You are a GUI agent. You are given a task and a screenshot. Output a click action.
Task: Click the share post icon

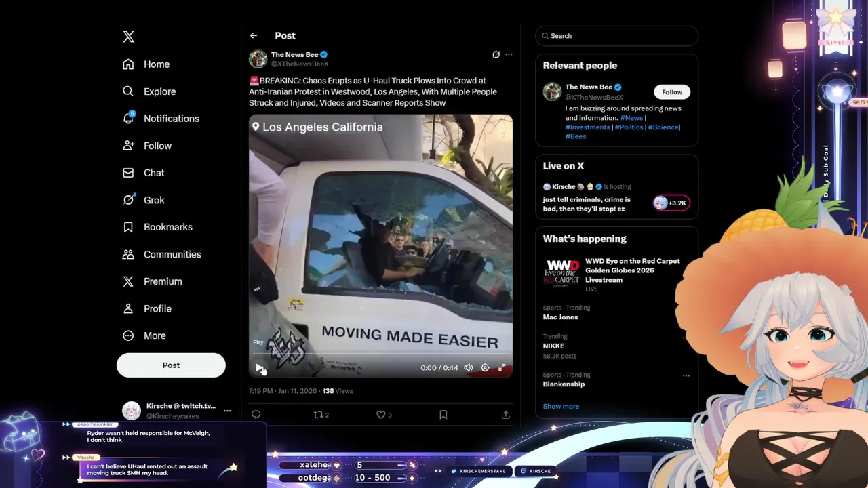505,414
